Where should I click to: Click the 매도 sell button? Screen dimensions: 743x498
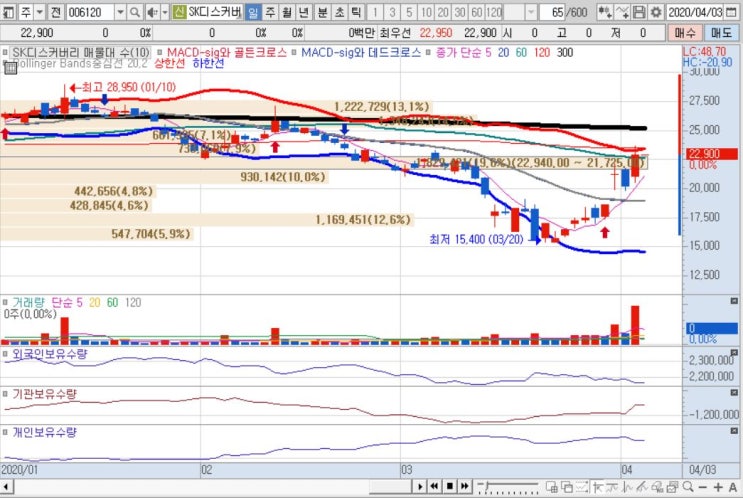click(721, 33)
